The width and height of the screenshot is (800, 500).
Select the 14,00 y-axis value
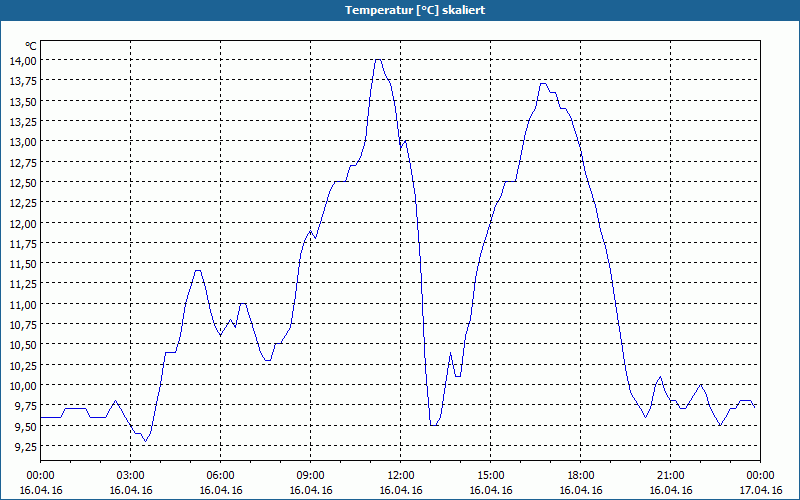23,60
